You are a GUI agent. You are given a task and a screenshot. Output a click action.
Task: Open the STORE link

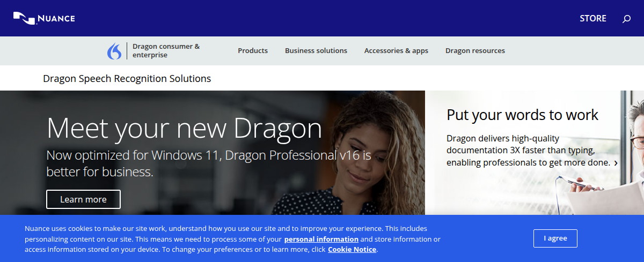click(592, 19)
